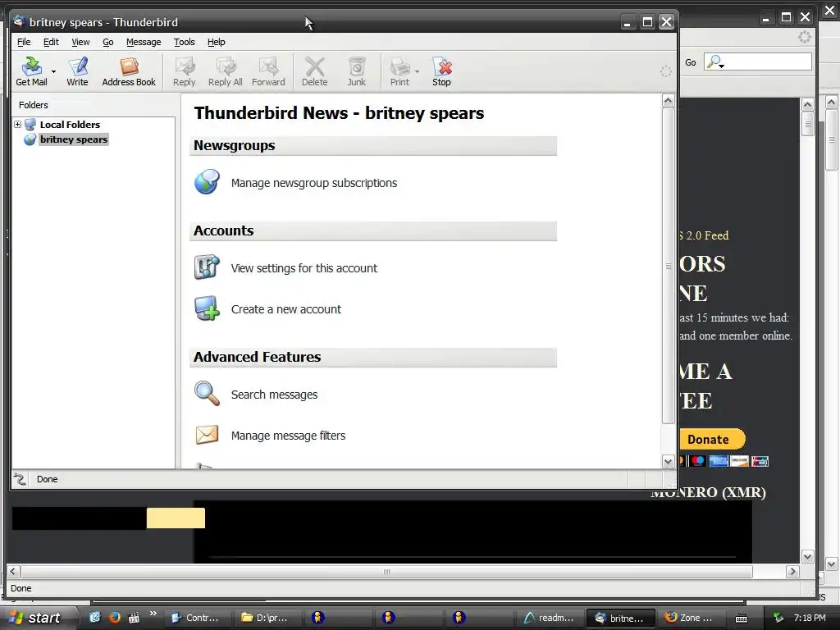Click the new account plus icon
Image resolution: width=840 pixels, height=630 pixels.
(207, 308)
